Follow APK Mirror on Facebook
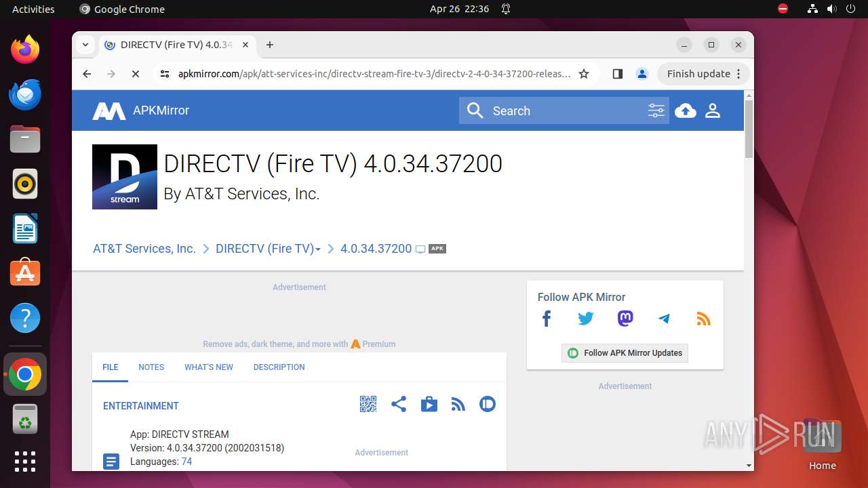This screenshot has width=868, height=488. click(547, 319)
